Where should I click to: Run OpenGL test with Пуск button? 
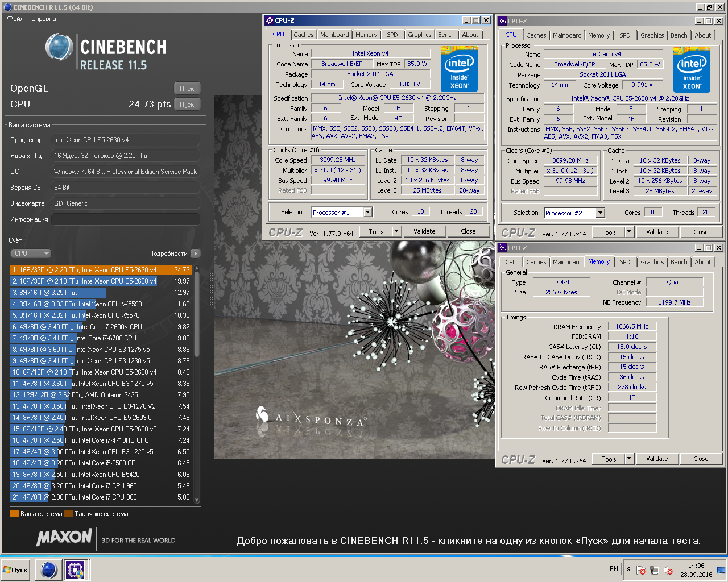click(x=187, y=89)
